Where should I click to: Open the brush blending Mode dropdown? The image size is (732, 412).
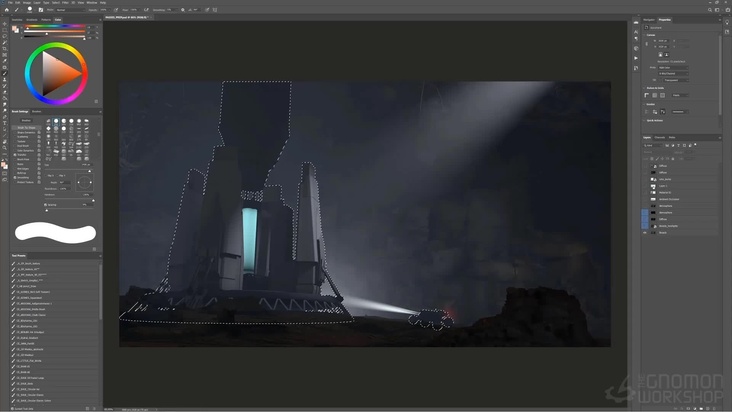pos(70,9)
